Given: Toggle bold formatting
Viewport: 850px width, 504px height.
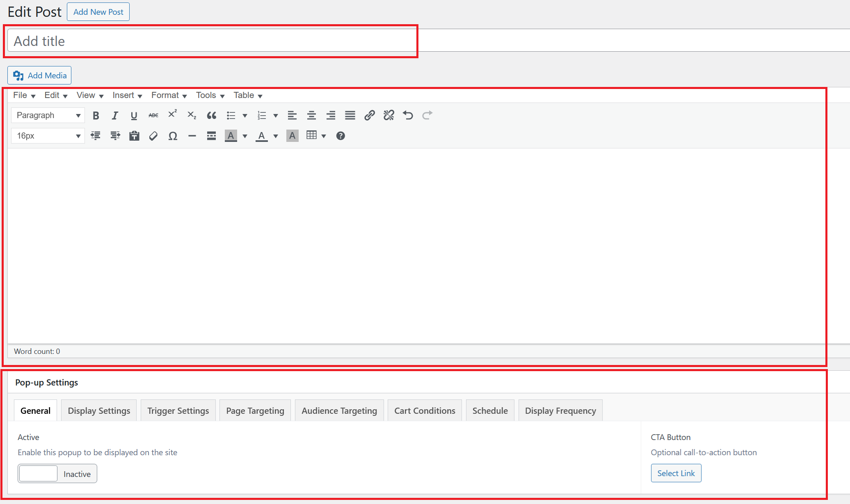Looking at the screenshot, I should pyautogui.click(x=96, y=116).
